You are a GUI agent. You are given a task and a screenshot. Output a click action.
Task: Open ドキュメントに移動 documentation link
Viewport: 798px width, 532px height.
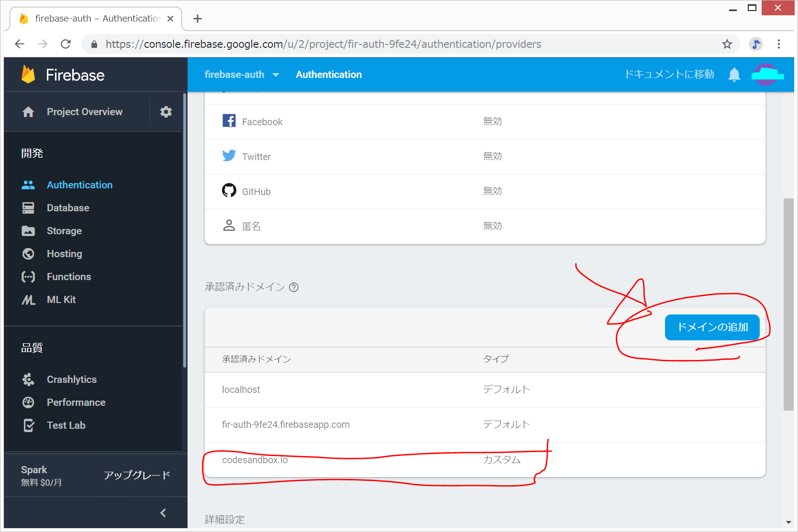coord(669,75)
